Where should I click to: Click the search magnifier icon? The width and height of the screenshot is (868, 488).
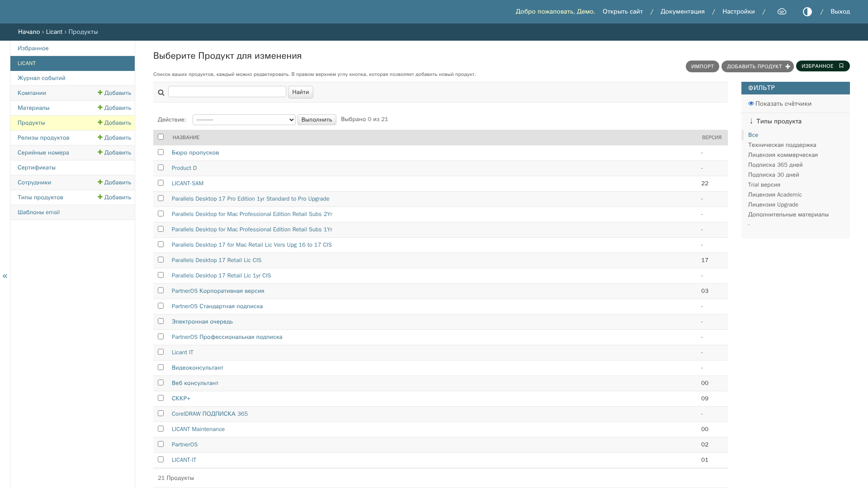(161, 93)
